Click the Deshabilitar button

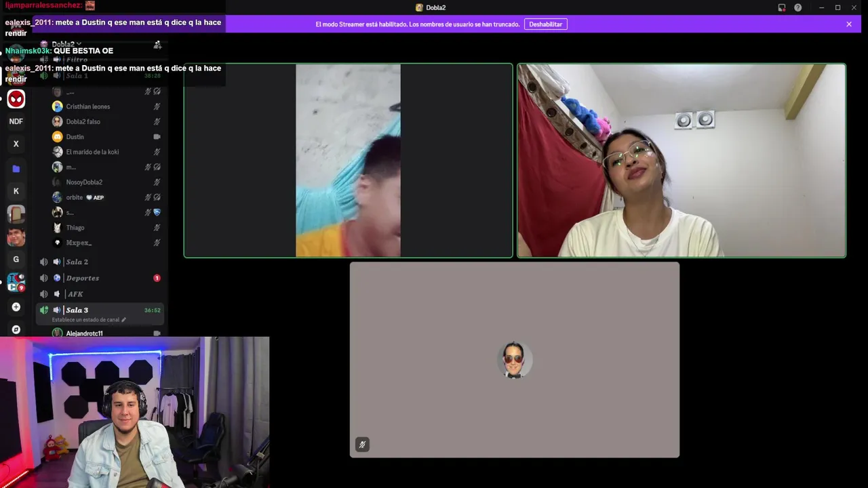pyautogui.click(x=546, y=24)
